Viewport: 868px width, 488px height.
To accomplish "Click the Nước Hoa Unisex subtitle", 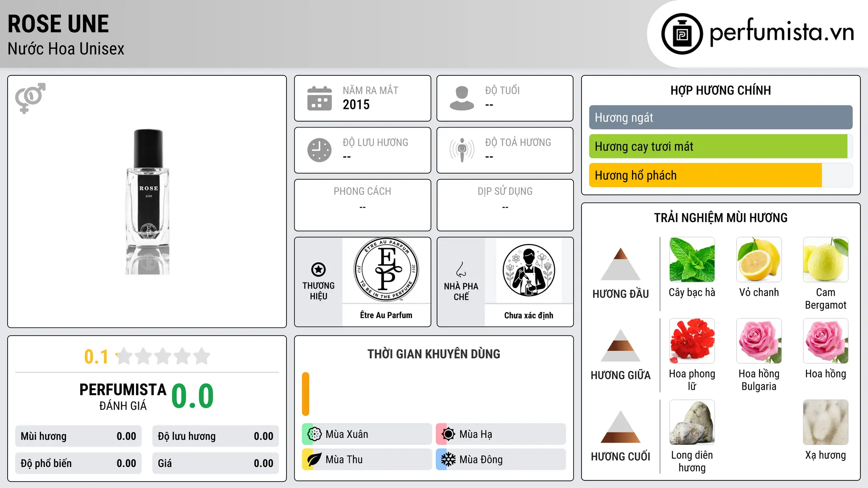I will [66, 49].
